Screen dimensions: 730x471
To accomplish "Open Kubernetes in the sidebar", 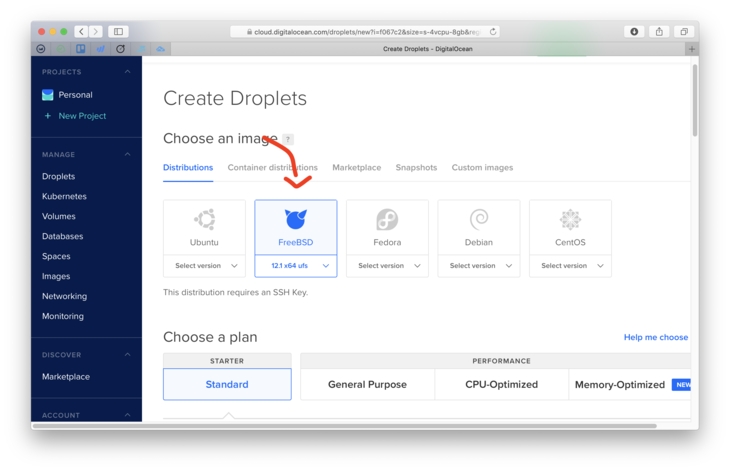I will point(64,196).
